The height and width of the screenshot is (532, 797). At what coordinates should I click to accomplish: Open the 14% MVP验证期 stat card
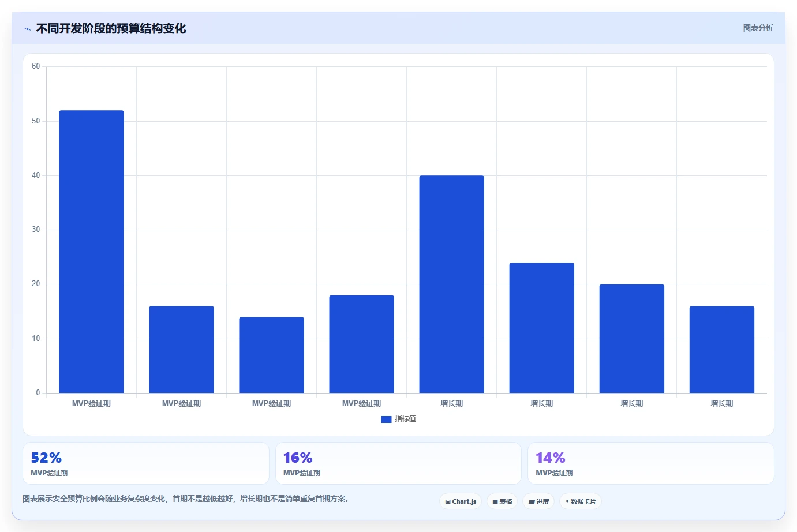pyautogui.click(x=651, y=463)
